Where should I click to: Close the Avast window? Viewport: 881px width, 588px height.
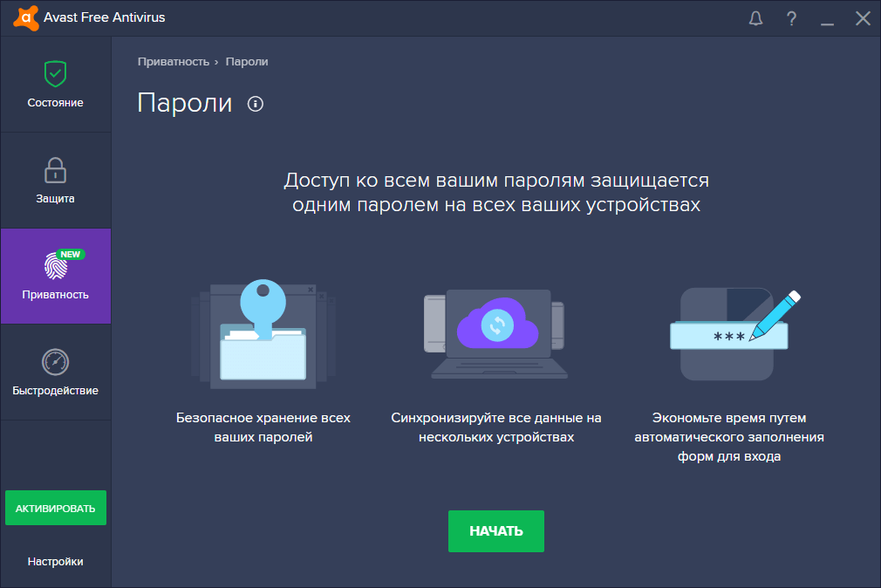tap(863, 18)
